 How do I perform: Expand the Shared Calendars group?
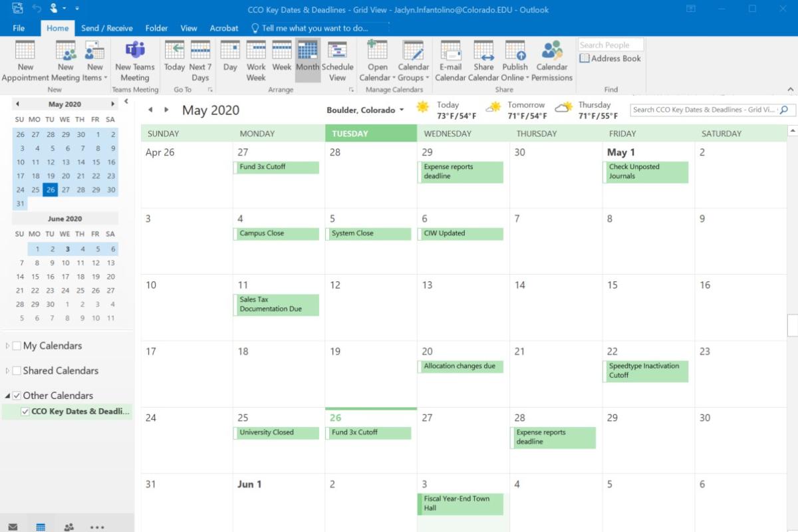coord(7,370)
